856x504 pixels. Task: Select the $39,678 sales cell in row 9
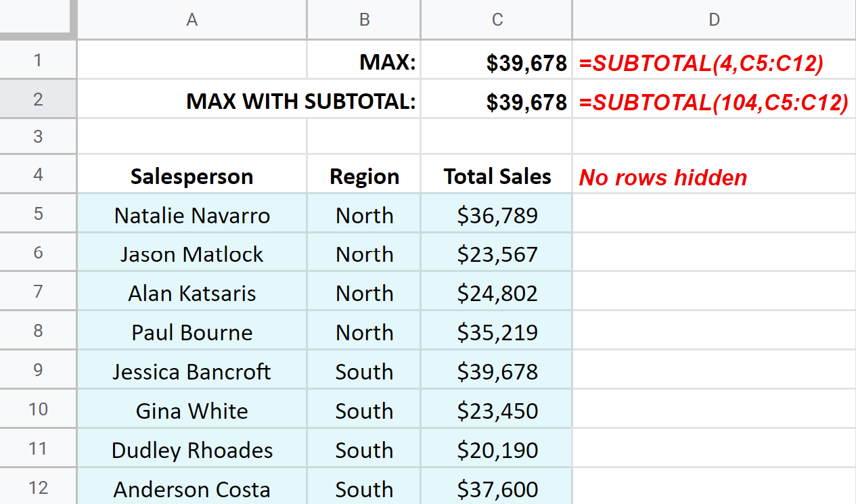(x=497, y=370)
